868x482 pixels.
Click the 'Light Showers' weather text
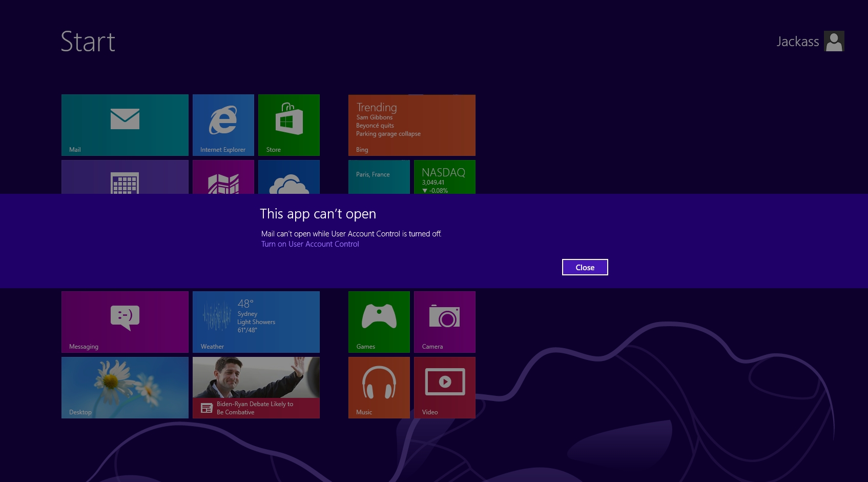point(256,322)
